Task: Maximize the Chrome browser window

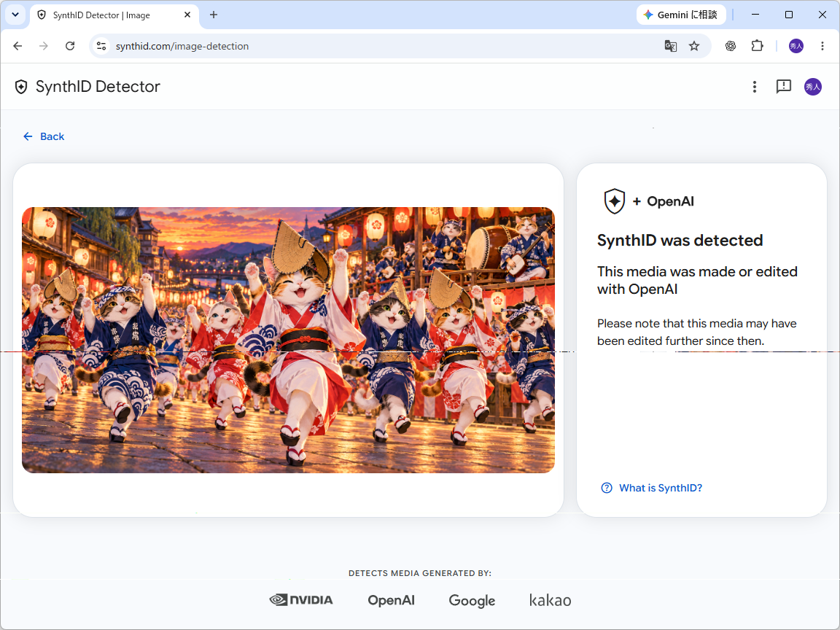Action: [788, 15]
